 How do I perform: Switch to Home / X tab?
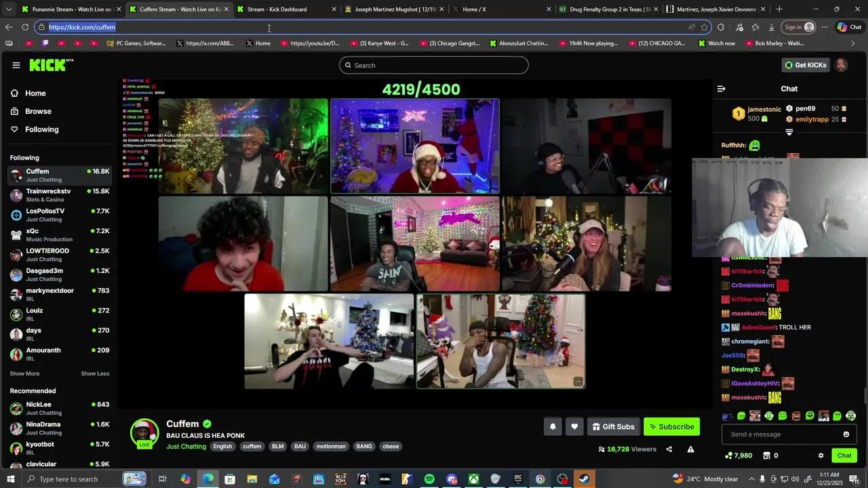[500, 9]
